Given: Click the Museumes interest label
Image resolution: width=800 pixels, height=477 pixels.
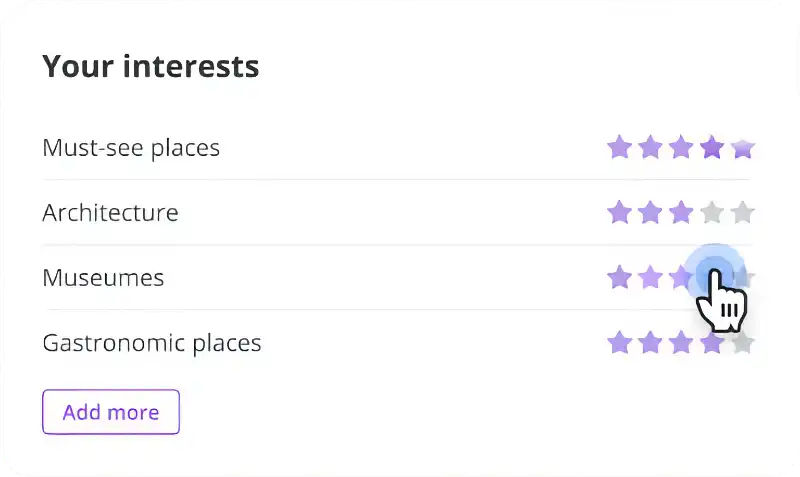Looking at the screenshot, I should pyautogui.click(x=103, y=278).
